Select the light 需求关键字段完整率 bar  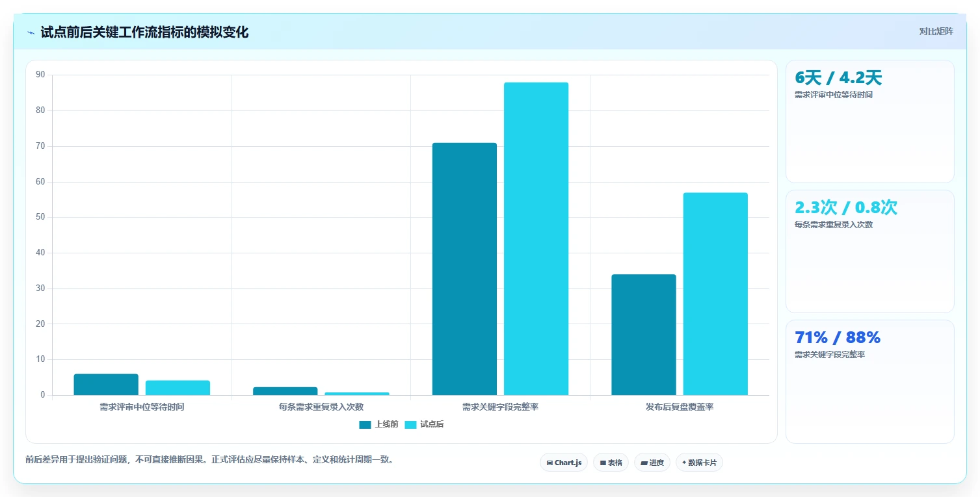click(536, 238)
